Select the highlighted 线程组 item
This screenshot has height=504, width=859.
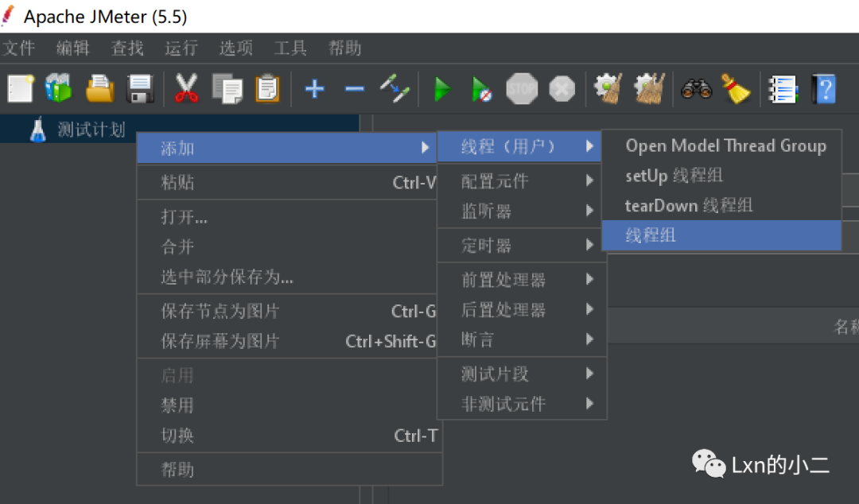(x=721, y=235)
